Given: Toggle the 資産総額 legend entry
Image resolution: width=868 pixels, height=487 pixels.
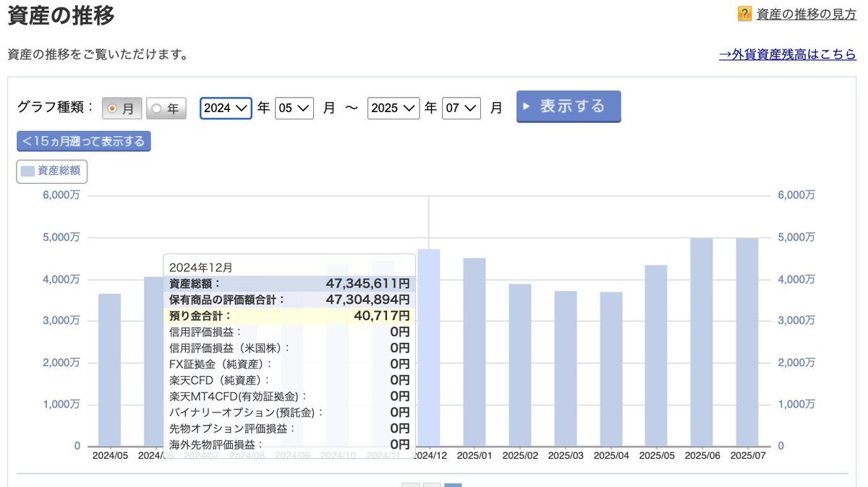Looking at the screenshot, I should click(x=52, y=171).
